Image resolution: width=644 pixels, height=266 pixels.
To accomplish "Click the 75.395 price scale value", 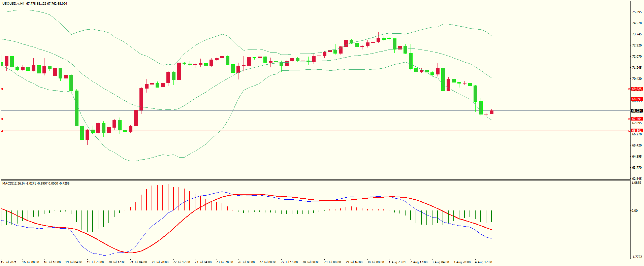I will pyautogui.click(x=637, y=12).
